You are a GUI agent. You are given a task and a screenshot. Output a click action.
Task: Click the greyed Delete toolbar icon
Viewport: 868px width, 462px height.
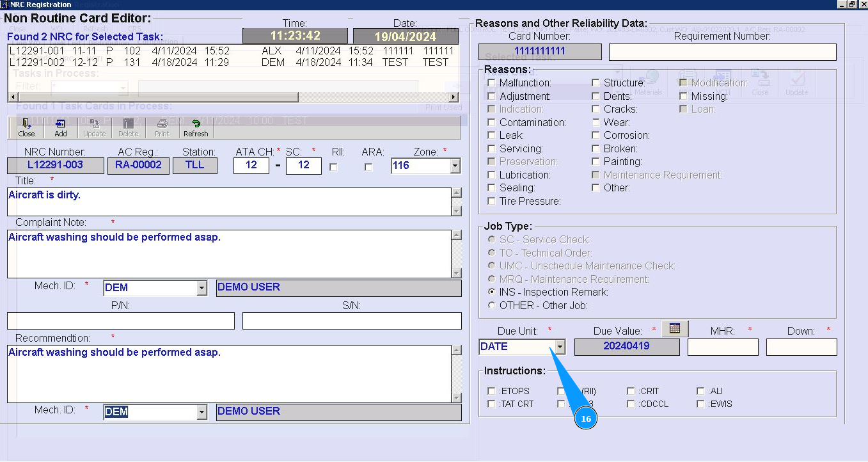coord(128,128)
